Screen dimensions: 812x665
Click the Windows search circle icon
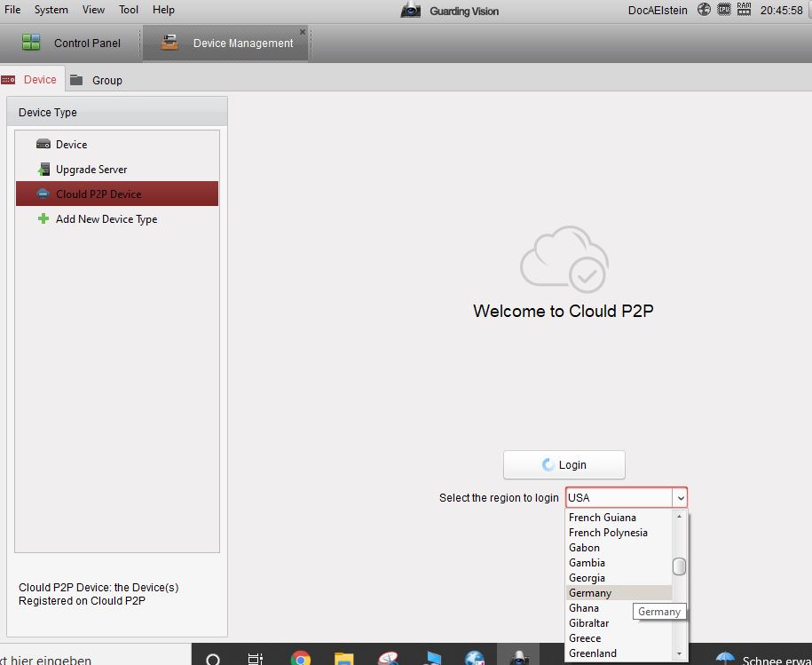point(213,659)
